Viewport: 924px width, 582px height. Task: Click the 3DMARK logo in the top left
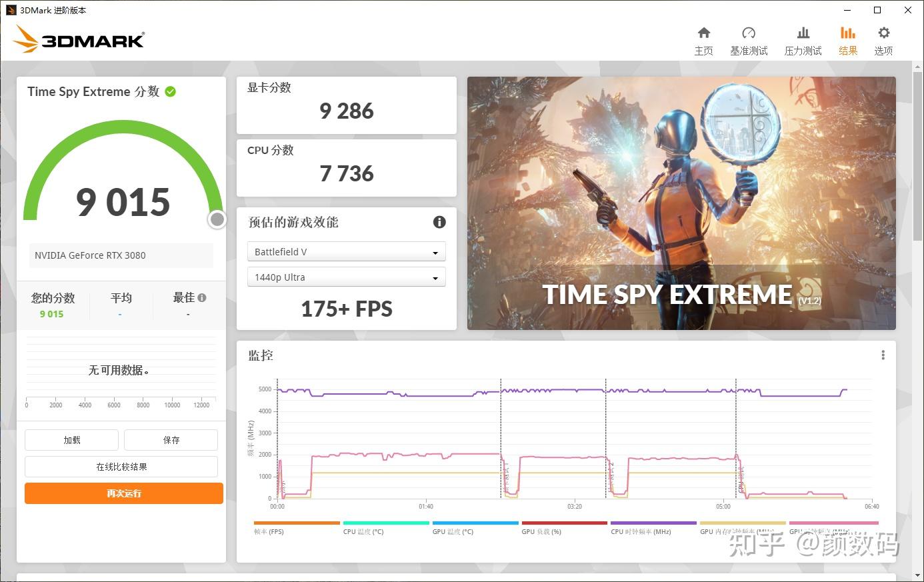pos(78,39)
